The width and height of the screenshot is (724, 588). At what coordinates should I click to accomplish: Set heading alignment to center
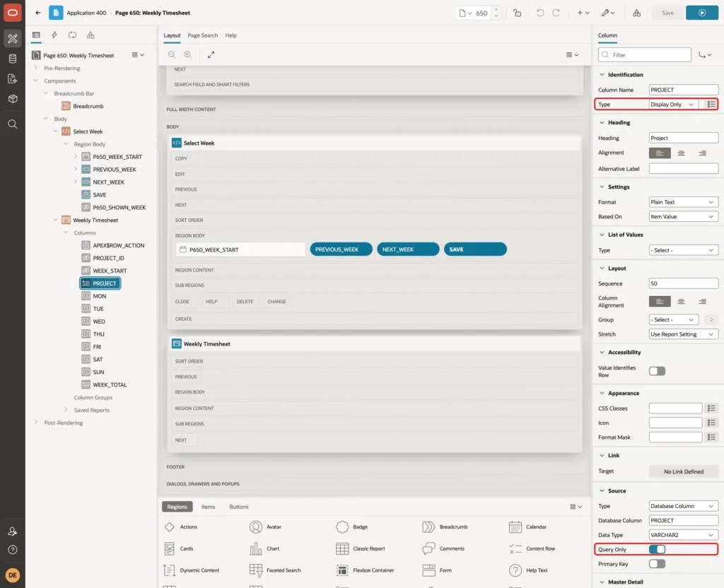coord(681,153)
